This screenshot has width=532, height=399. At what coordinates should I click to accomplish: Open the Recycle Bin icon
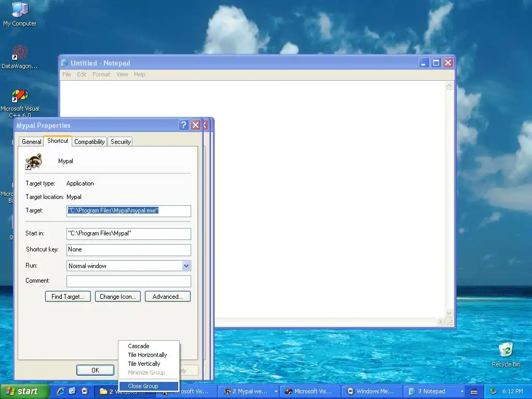coord(506,354)
